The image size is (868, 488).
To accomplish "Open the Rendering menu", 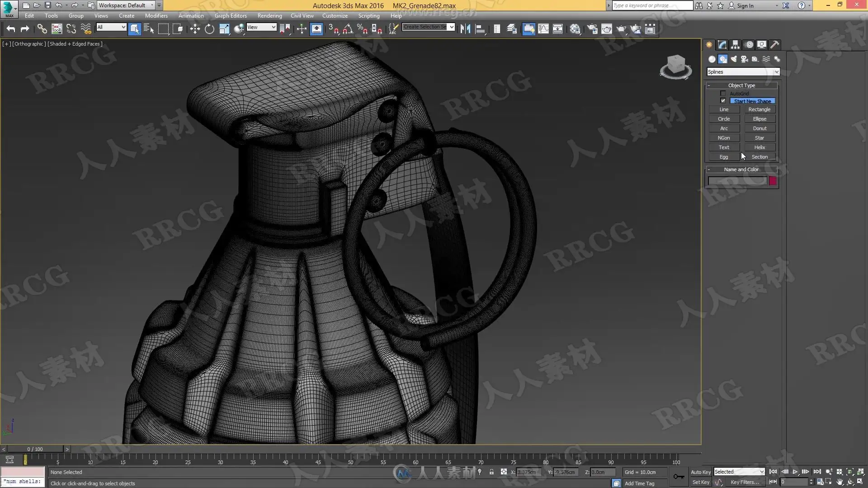I will (x=269, y=16).
